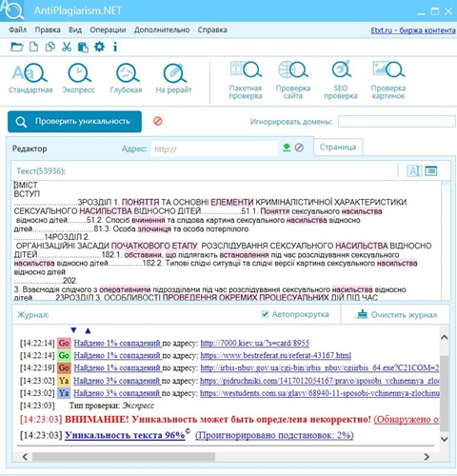Switch to page layout view icon
Screen dimensions: 457x476
(x=431, y=171)
